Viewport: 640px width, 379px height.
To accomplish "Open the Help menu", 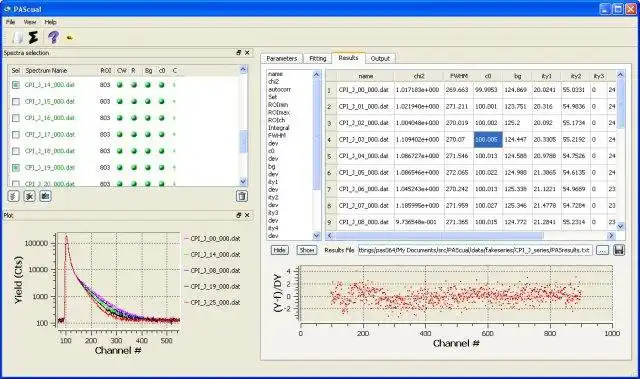I will point(50,22).
